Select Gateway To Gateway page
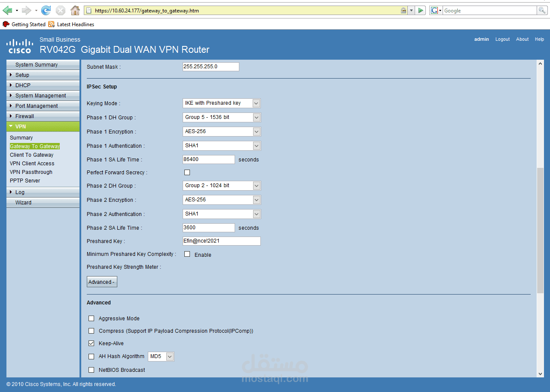 35,146
